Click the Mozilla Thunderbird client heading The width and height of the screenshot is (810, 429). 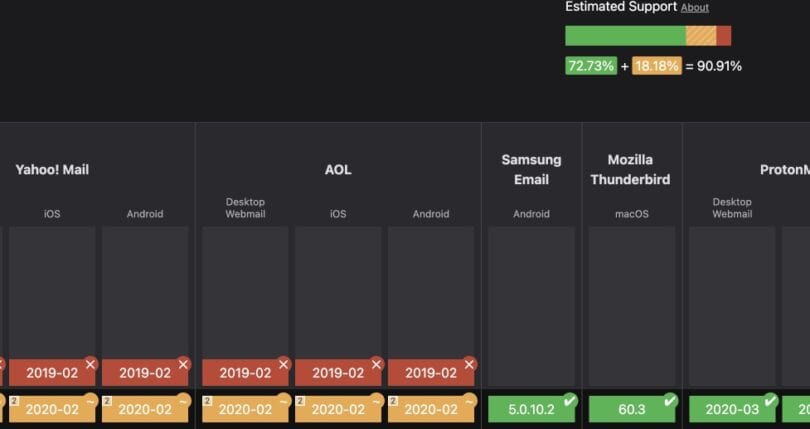[630, 170]
